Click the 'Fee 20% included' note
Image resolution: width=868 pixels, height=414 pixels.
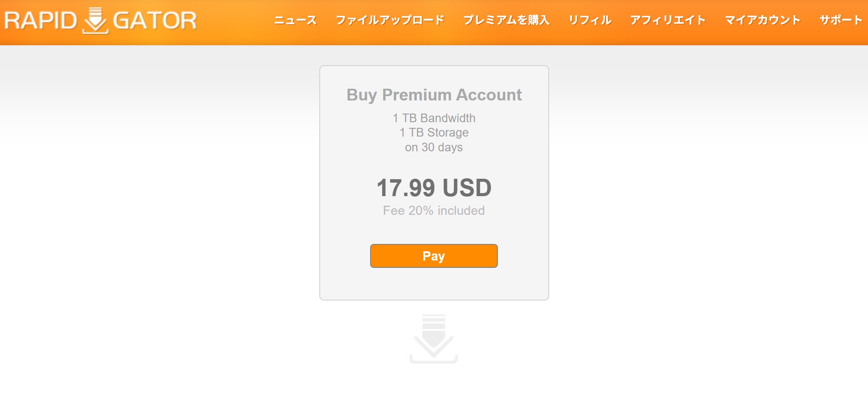click(x=434, y=210)
